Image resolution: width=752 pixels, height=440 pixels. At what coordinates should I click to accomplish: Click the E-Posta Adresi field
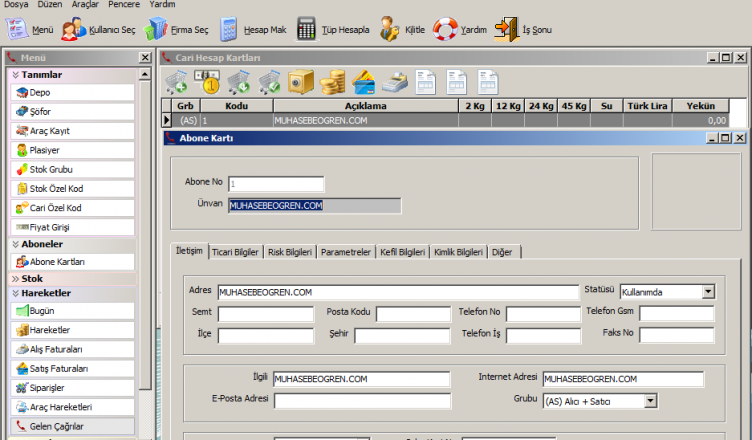(x=362, y=401)
